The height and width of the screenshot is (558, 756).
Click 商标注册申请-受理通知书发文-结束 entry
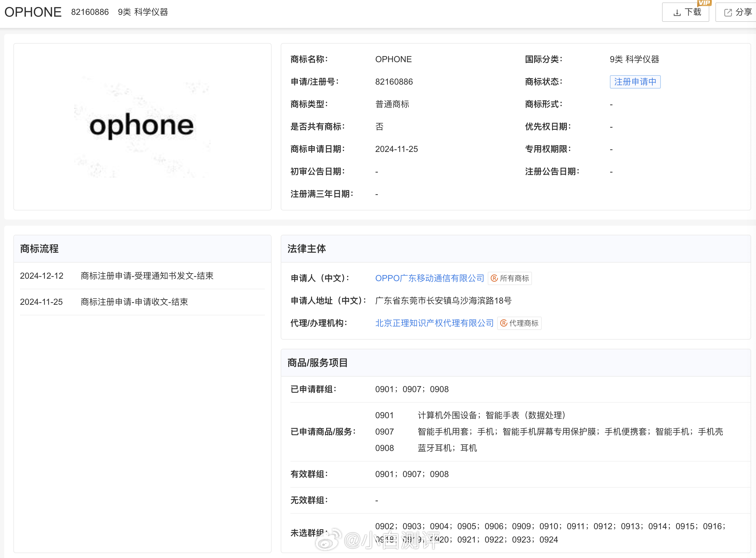(147, 276)
